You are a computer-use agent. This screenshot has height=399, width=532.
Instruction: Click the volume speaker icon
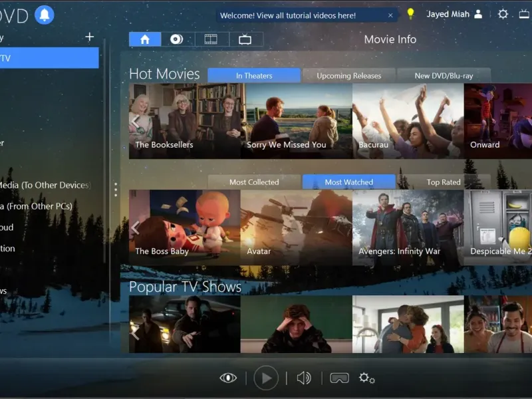pos(304,378)
